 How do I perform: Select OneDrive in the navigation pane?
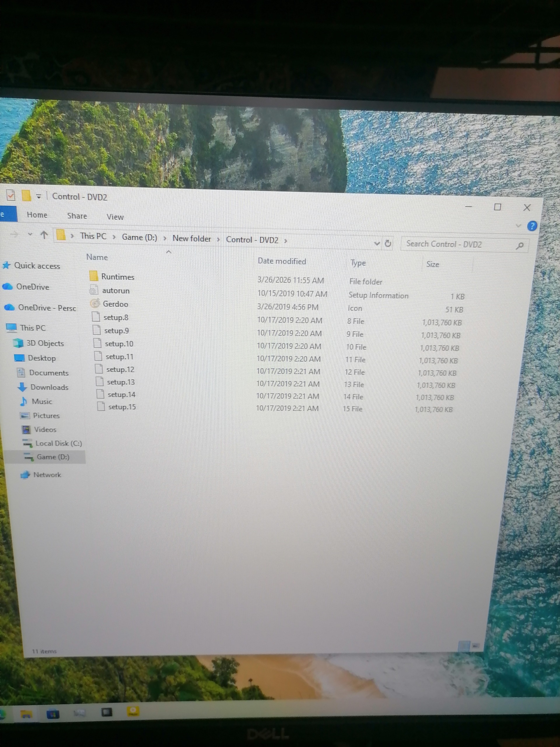pyautogui.click(x=26, y=287)
